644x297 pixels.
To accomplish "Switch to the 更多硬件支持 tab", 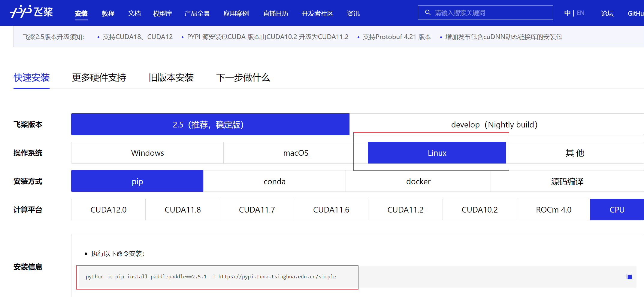I will pyautogui.click(x=99, y=78).
